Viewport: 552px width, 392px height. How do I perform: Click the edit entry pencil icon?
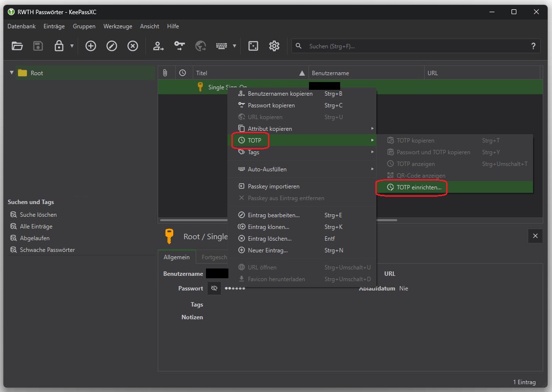click(112, 46)
